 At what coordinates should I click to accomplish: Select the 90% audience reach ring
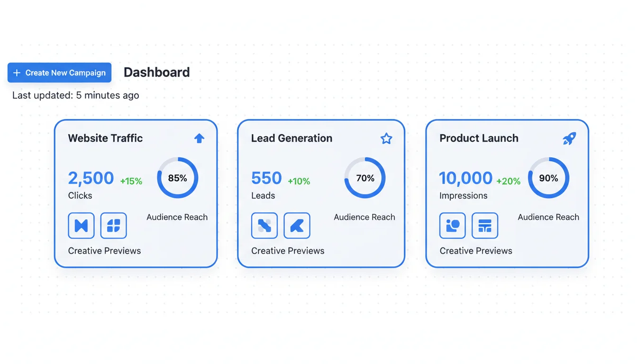tap(548, 178)
